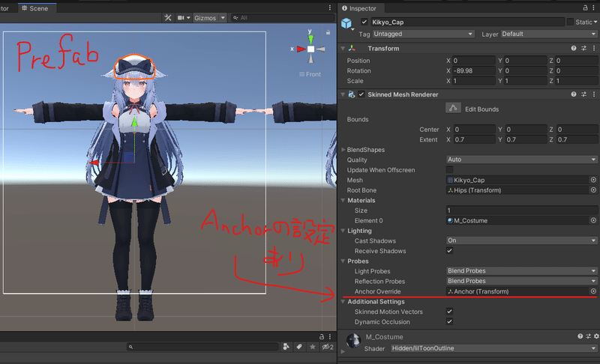600x364 pixels.
Task: Open M_Costume material presets icon
Action: click(588, 336)
